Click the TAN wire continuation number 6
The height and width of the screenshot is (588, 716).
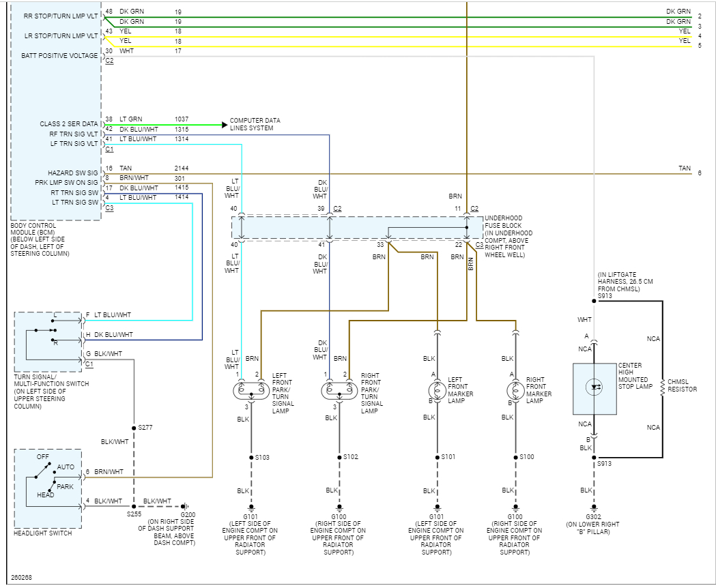tap(699, 173)
